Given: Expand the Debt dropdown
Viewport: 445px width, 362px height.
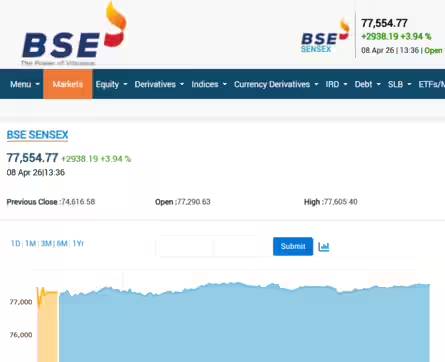Looking at the screenshot, I should [x=367, y=84].
